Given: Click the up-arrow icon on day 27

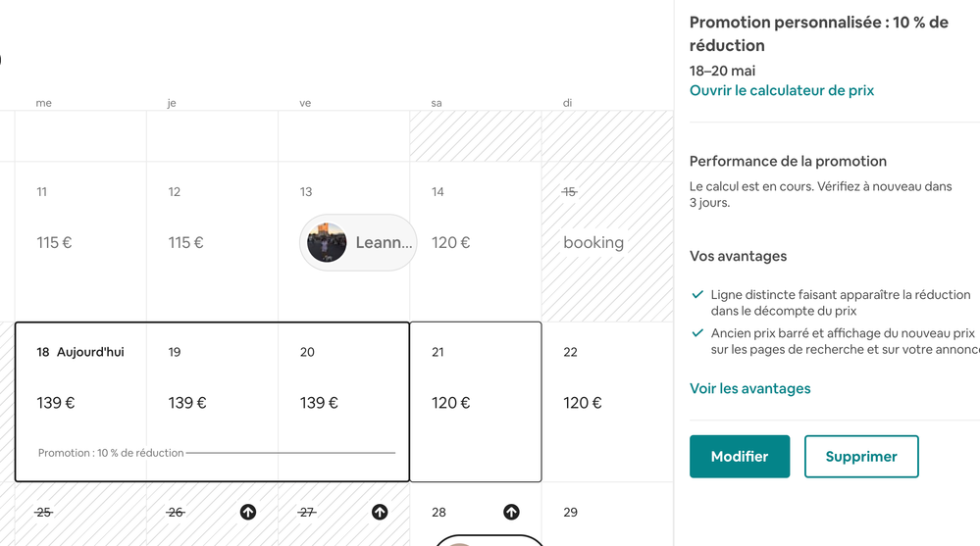Looking at the screenshot, I should point(380,512).
